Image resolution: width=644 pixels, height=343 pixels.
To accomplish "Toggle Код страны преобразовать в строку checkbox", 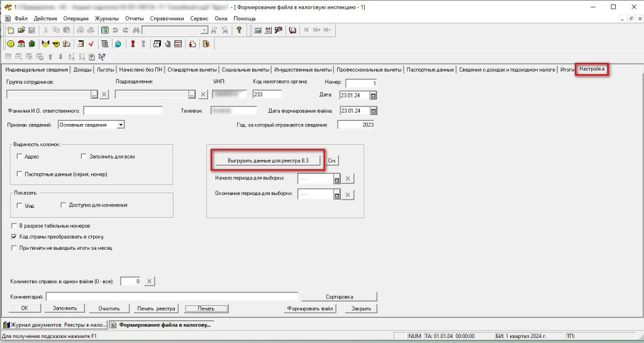I will [x=14, y=237].
